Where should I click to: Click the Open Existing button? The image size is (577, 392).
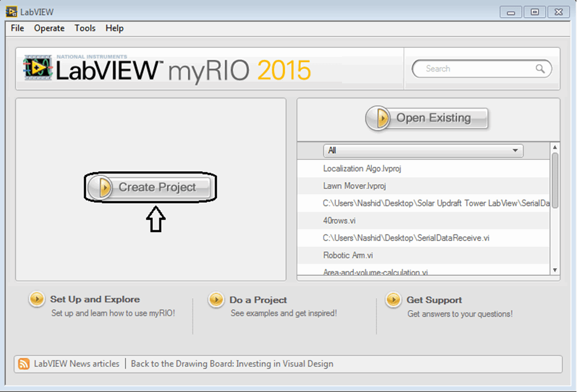(426, 118)
